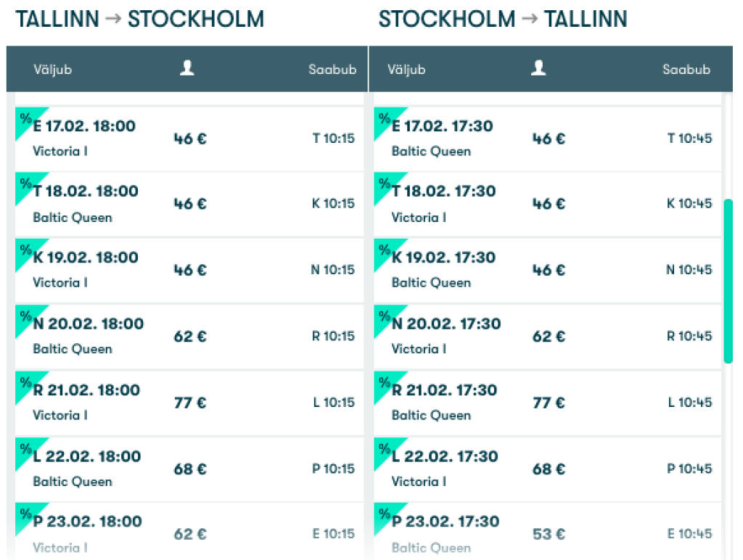Click 77 € price for R 21.02. 18:00
This screenshot has height=560, width=743.
click(x=189, y=403)
